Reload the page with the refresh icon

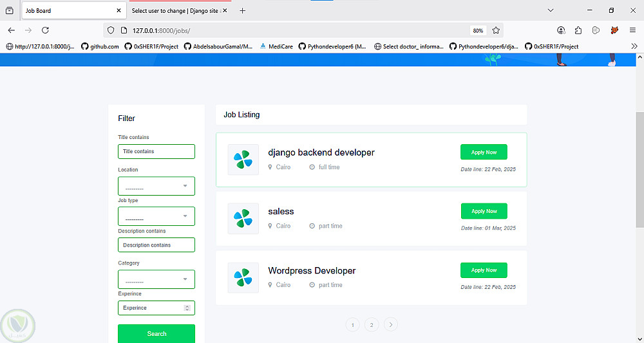pos(46,30)
